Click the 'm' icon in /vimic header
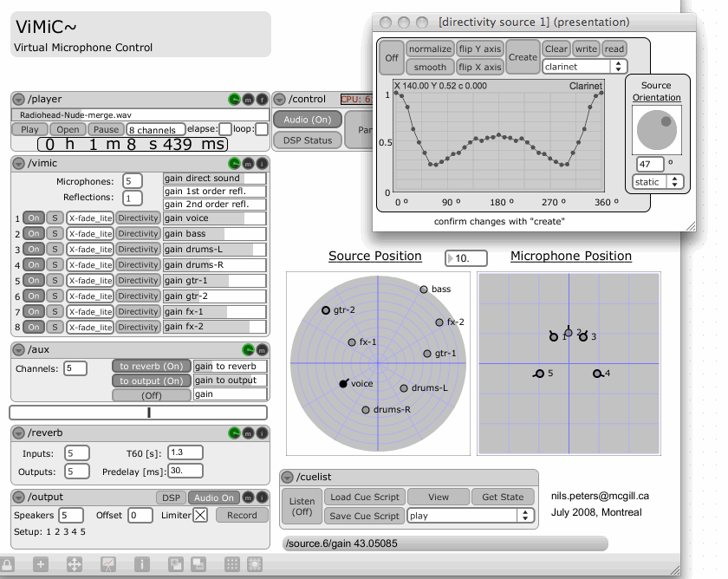This screenshot has width=728, height=579. [x=248, y=163]
